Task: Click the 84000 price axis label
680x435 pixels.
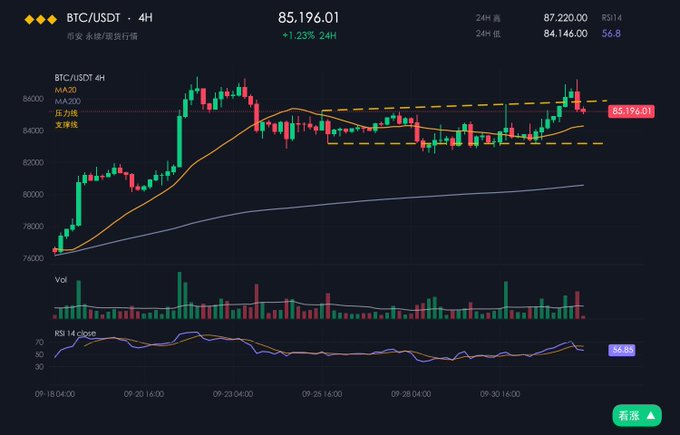Action: (x=33, y=131)
